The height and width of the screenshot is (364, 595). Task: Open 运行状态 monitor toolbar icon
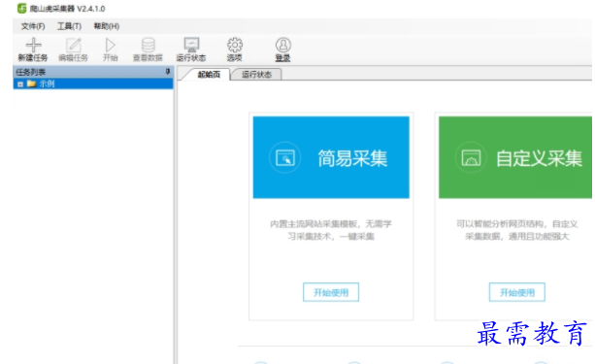191,45
